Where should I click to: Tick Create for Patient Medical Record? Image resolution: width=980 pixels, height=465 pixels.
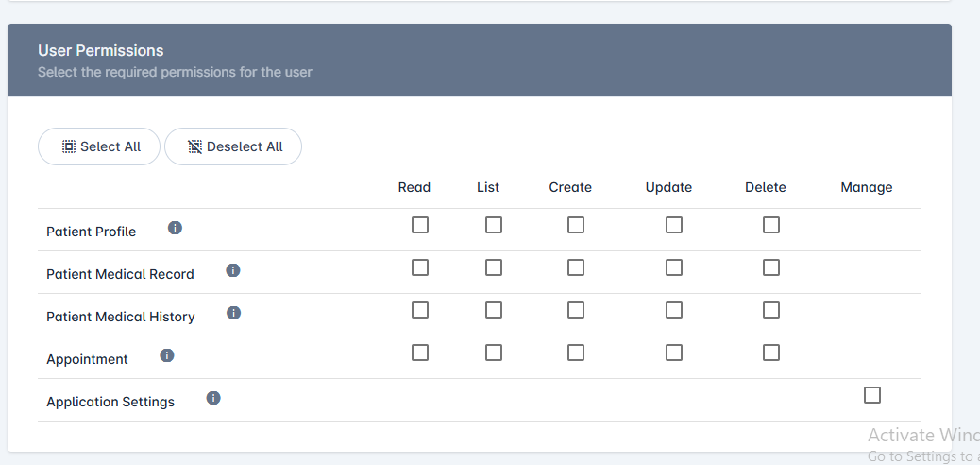576,267
